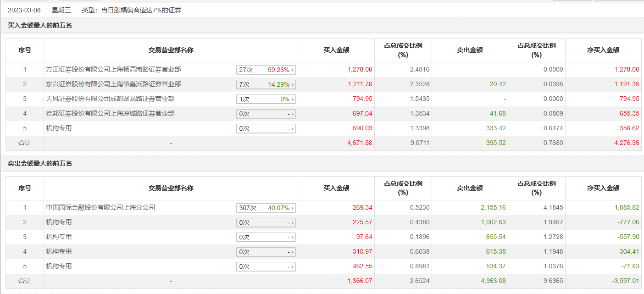Screen dimensions: 644x294
Task: Click the 0次 arrow for sell table row 5
Action: coord(293,267)
